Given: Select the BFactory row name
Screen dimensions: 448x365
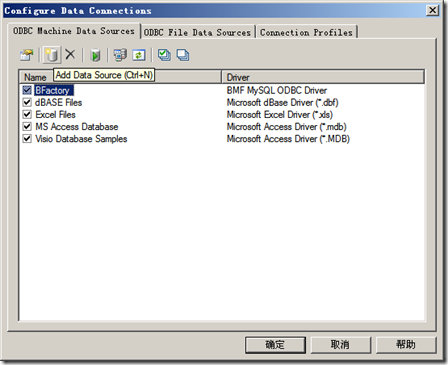Looking at the screenshot, I should coord(53,90).
